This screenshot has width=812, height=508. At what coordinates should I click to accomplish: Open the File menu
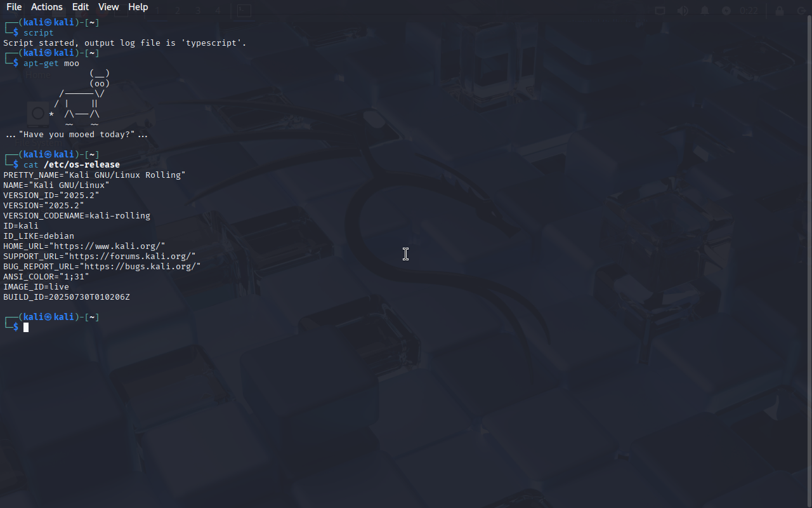14,7
